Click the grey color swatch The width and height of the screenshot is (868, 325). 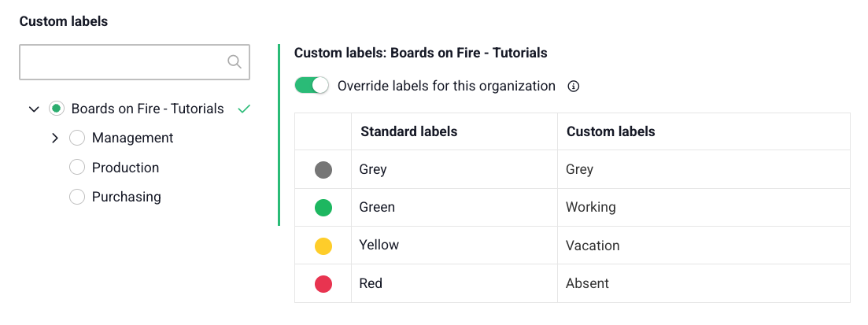click(323, 170)
